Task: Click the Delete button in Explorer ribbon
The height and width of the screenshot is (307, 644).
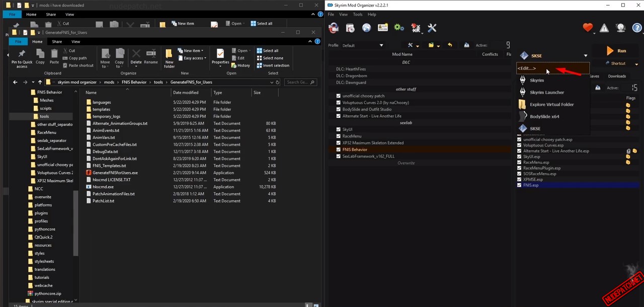Action: pyautogui.click(x=136, y=57)
